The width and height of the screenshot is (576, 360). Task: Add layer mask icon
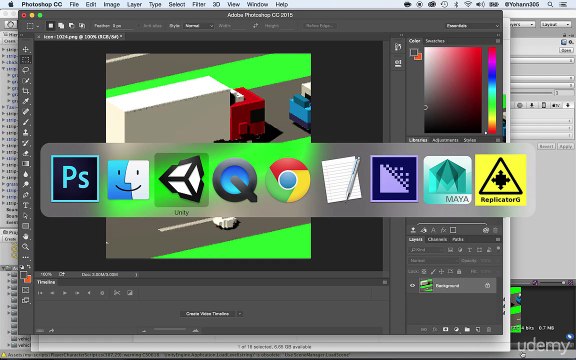[x=445, y=330]
